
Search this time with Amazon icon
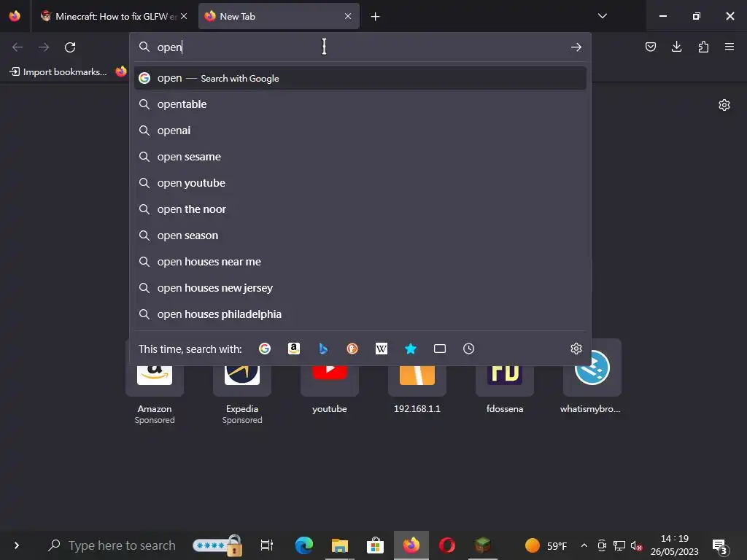point(294,349)
